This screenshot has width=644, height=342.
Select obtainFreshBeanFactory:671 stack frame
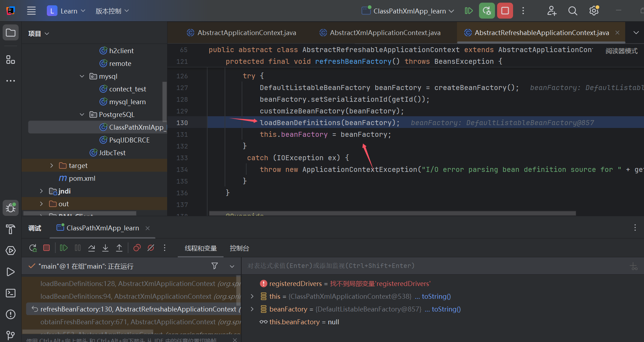(x=131, y=322)
